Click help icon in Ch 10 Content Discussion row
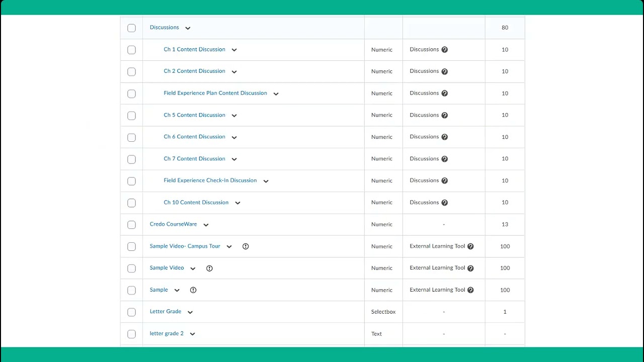 [444, 203]
